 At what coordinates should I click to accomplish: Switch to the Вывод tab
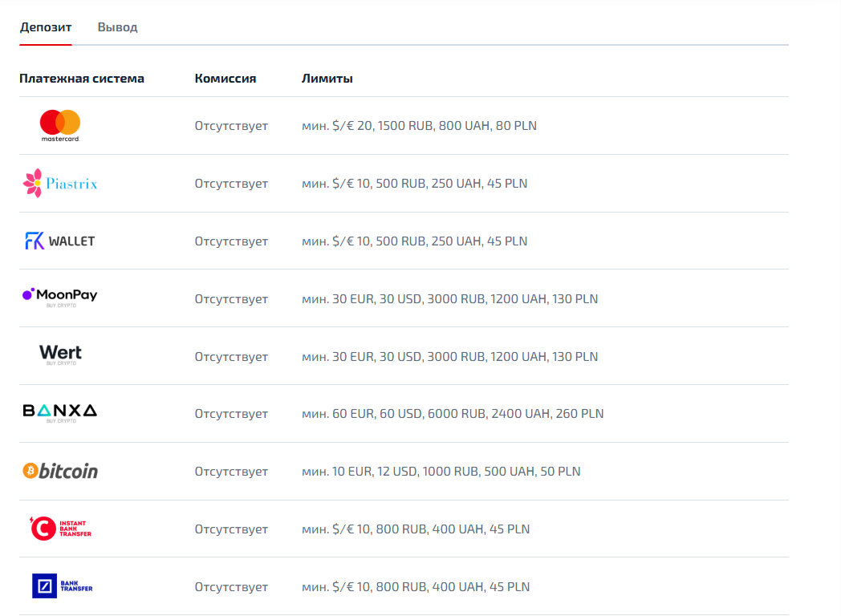117,27
